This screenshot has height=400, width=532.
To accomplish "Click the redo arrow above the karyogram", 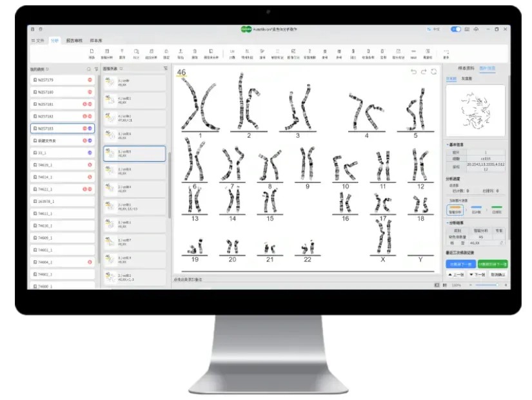I will pos(424,71).
